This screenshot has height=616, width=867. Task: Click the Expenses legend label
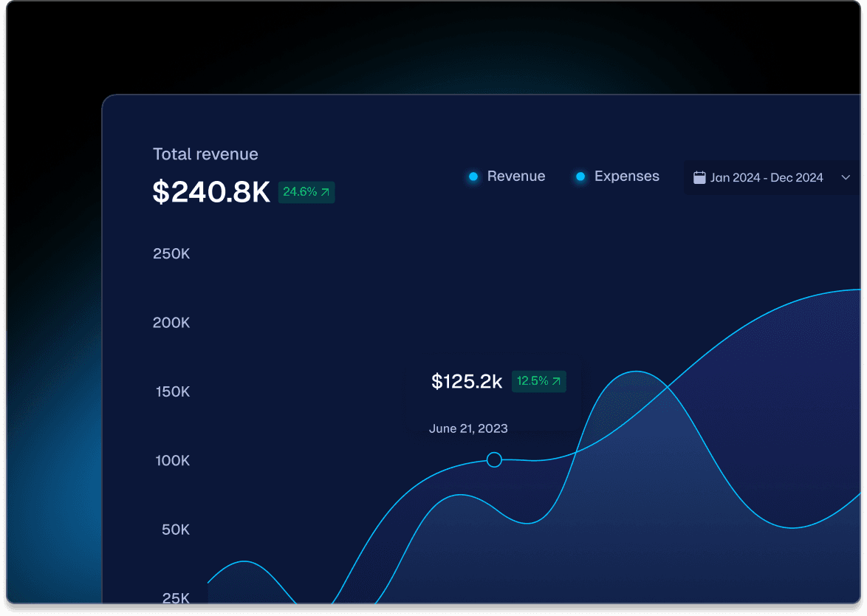click(x=626, y=177)
